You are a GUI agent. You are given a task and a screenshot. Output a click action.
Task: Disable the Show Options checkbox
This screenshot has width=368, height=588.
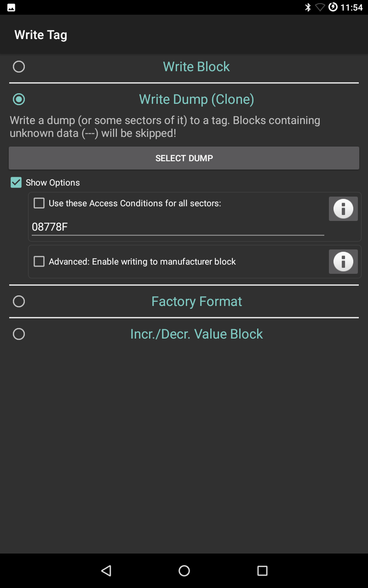click(x=16, y=182)
